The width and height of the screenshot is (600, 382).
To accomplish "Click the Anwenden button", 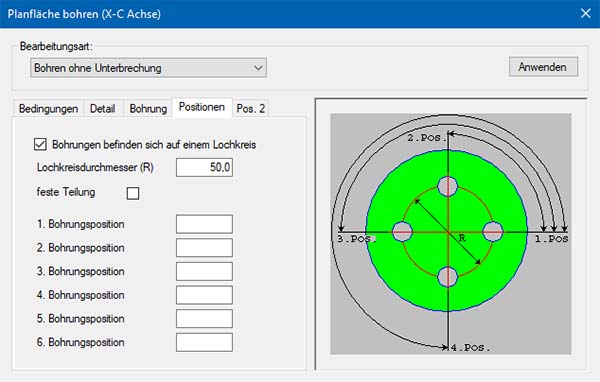I will 543,67.
